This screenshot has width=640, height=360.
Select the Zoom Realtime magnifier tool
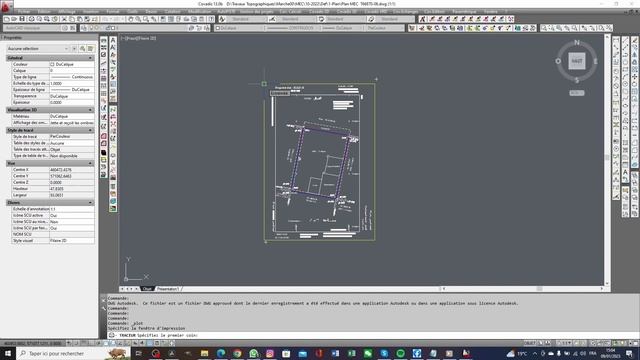(x=138, y=19)
